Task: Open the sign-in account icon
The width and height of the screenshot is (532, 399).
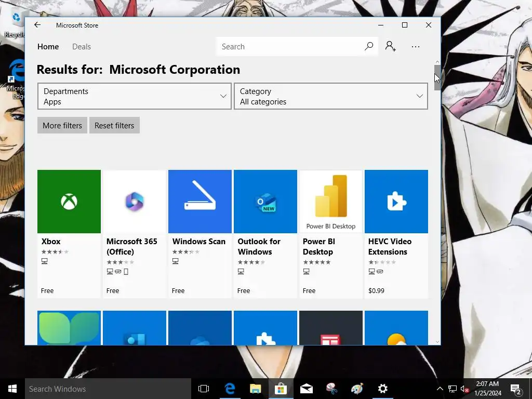Action: pyautogui.click(x=390, y=46)
